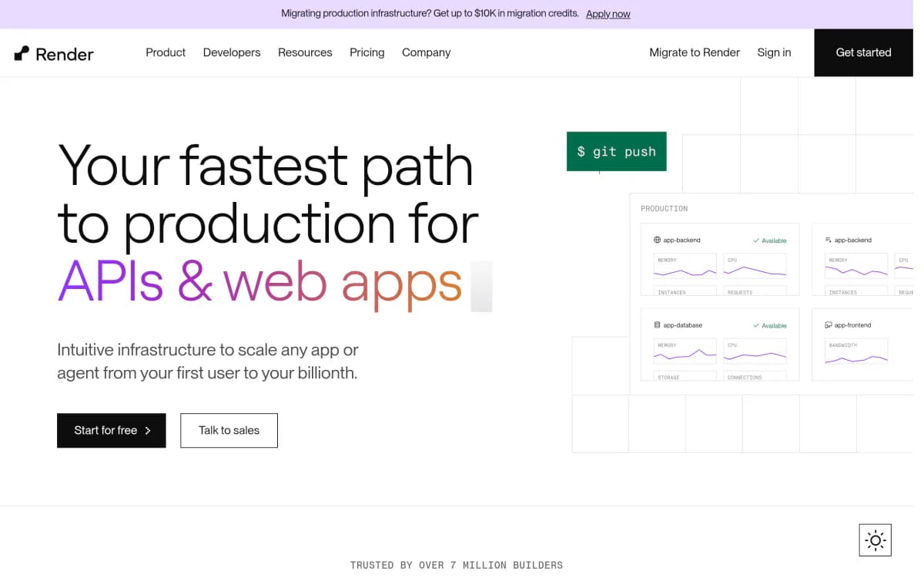Click the PRODUCTION label

(665, 209)
